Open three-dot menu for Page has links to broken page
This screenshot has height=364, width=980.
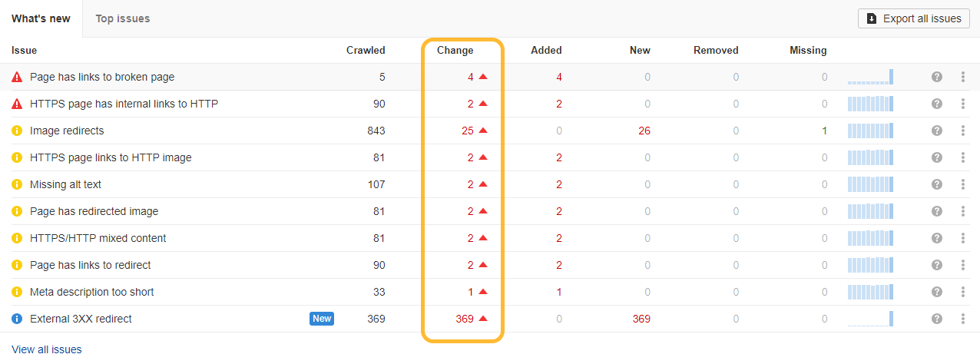962,77
